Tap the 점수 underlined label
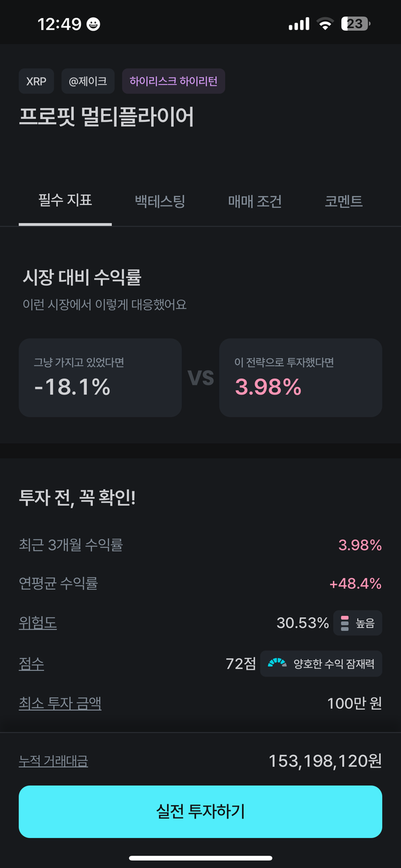The image size is (401, 868). pos(31,664)
